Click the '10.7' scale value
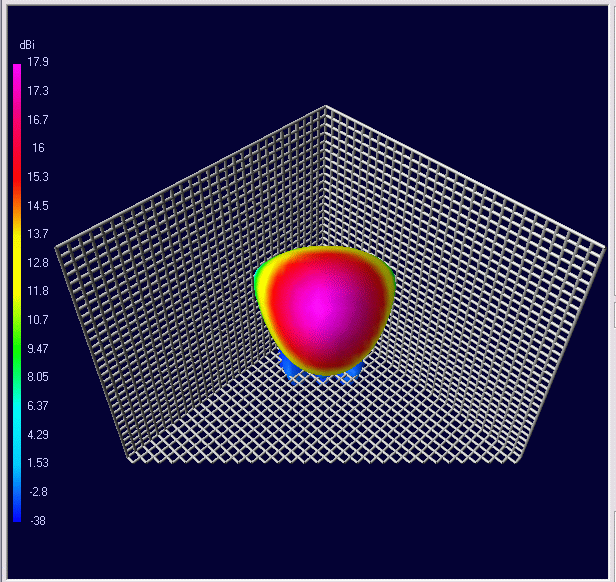This screenshot has width=616, height=582. (38, 319)
